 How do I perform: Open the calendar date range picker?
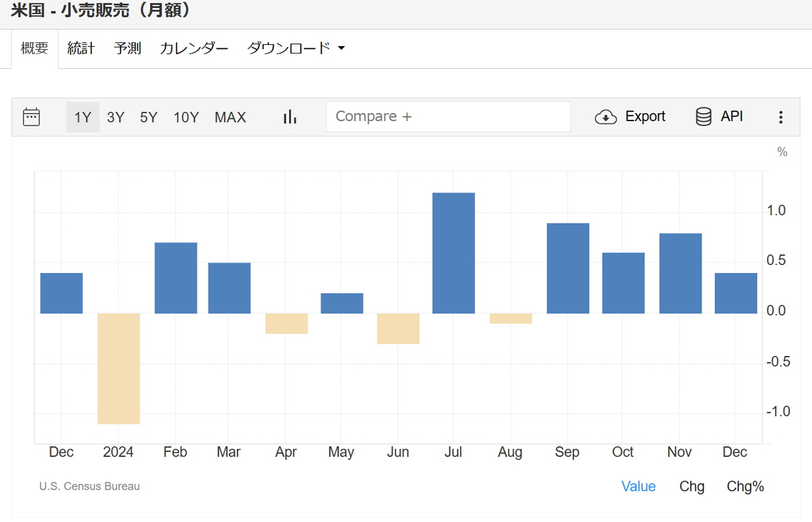click(31, 117)
